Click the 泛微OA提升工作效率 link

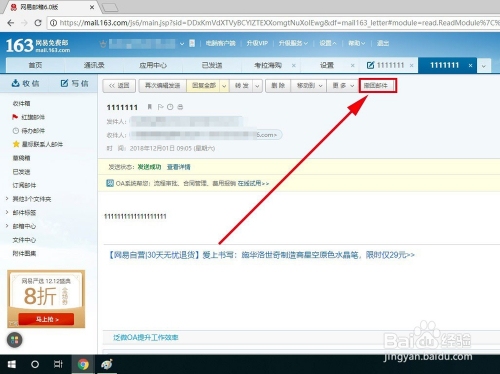(x=146, y=337)
